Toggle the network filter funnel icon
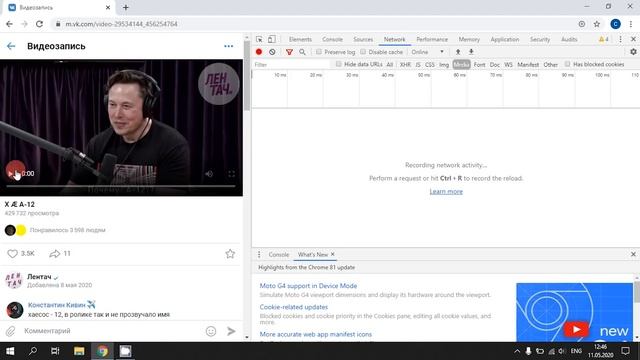Screen dimensions: 640x360 coord(289,52)
